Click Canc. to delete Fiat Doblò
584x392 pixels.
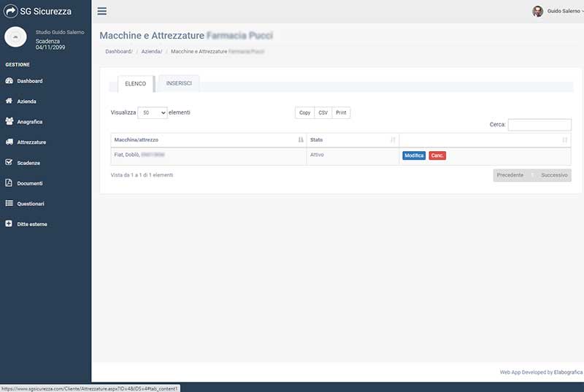[437, 155]
